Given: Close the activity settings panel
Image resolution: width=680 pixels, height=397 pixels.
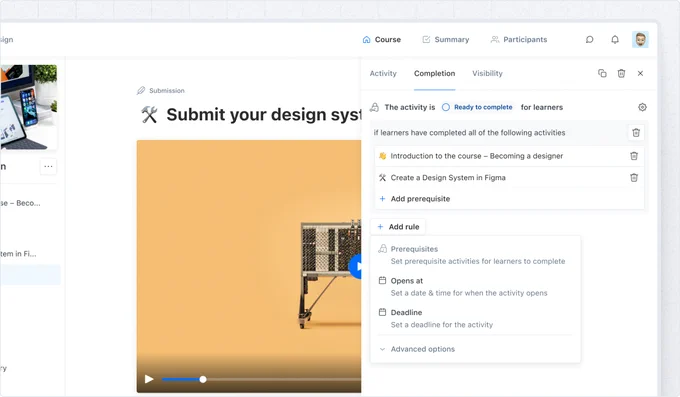Looking at the screenshot, I should [641, 73].
